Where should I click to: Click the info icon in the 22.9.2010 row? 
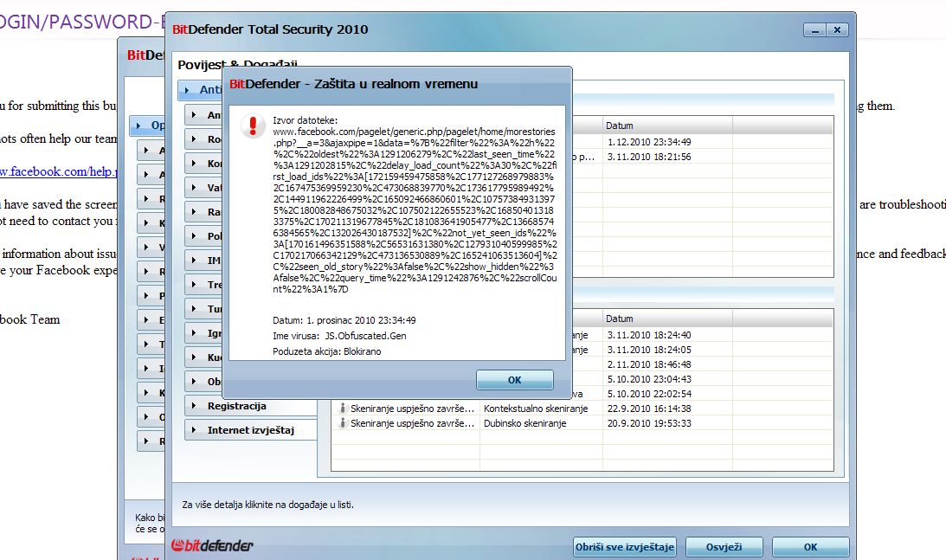(343, 409)
